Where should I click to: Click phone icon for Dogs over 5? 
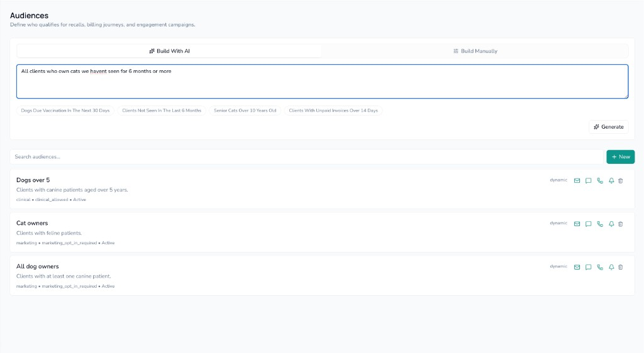click(600, 180)
